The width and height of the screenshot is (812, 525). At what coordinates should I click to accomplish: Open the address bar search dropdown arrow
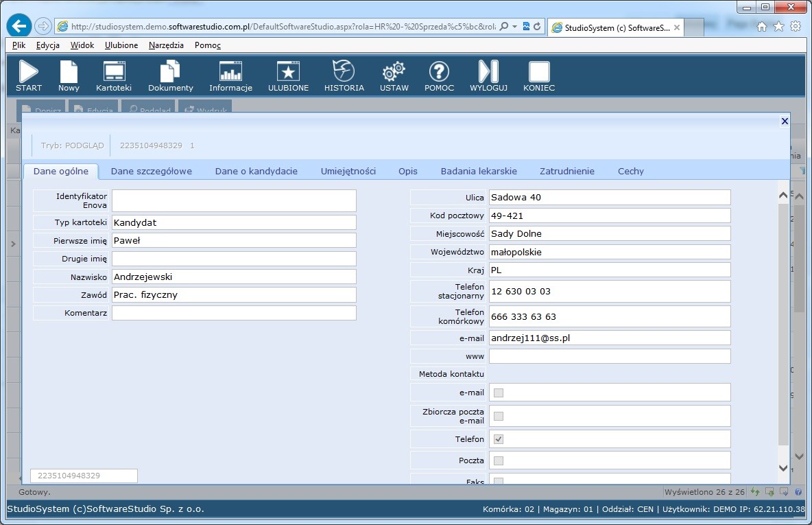(x=514, y=27)
